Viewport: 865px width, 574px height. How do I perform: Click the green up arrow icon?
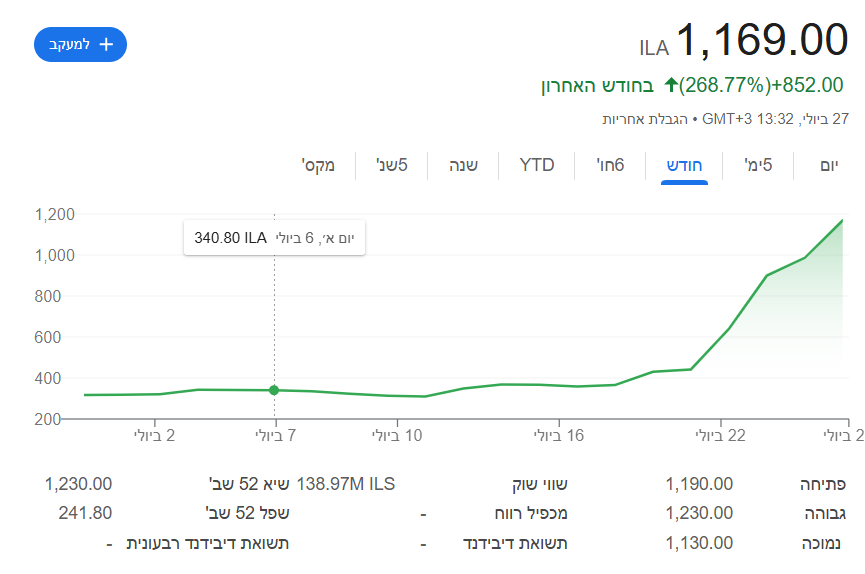pyautogui.click(x=671, y=85)
